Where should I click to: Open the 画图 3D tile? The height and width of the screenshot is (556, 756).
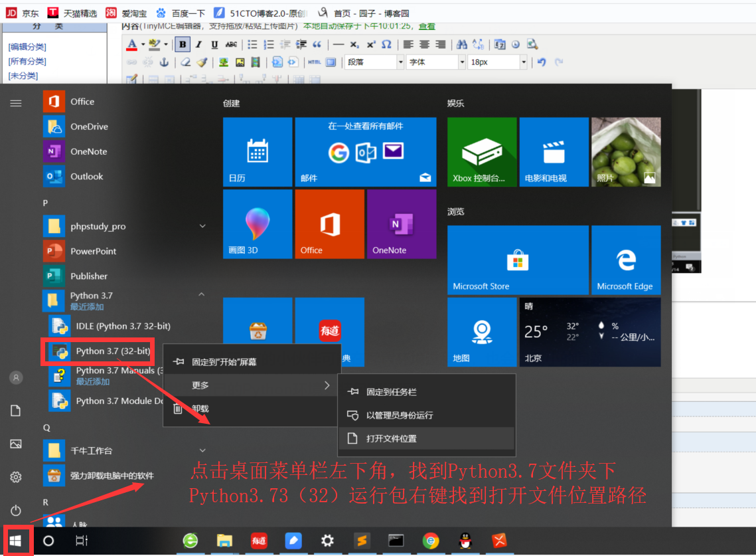pyautogui.click(x=258, y=224)
